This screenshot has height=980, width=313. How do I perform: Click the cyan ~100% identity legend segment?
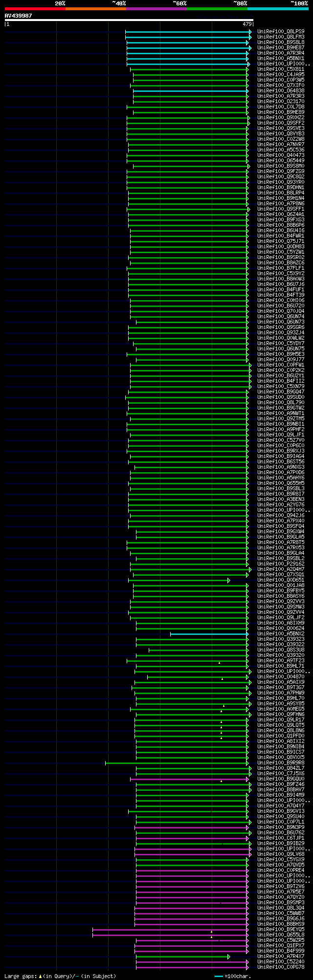[278, 9]
